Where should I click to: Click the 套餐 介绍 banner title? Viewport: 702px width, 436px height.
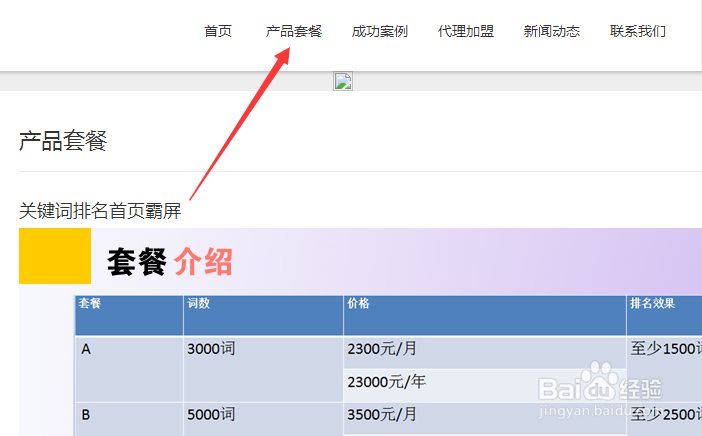pos(170,262)
